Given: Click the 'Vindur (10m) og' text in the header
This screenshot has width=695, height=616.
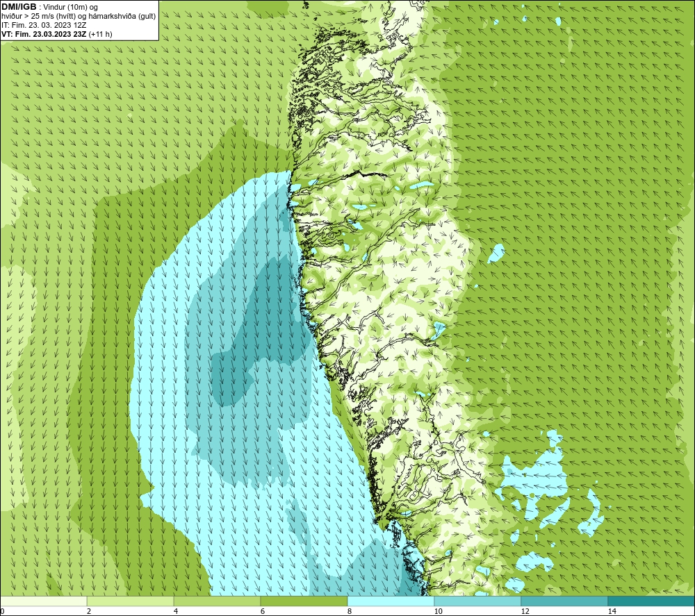Looking at the screenshot, I should (x=71, y=8).
